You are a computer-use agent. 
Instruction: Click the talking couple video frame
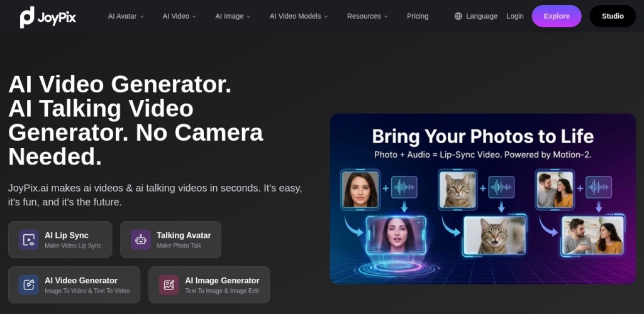(x=592, y=235)
